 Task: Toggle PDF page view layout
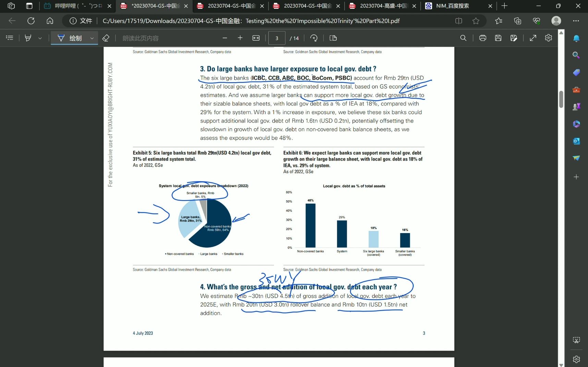tap(333, 38)
